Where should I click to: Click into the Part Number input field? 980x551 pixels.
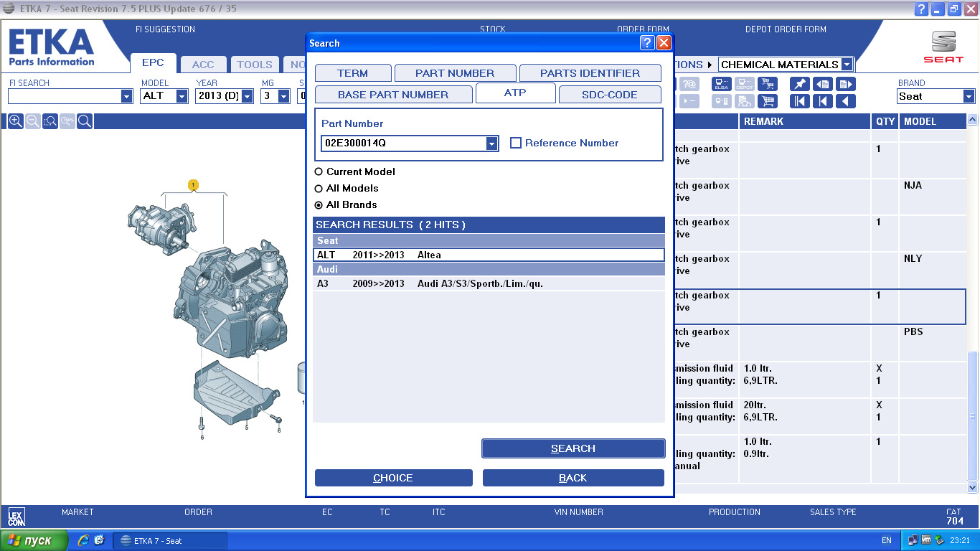[404, 143]
